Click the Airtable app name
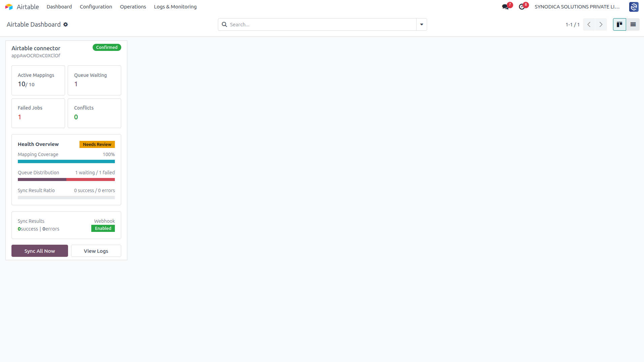 (x=28, y=7)
